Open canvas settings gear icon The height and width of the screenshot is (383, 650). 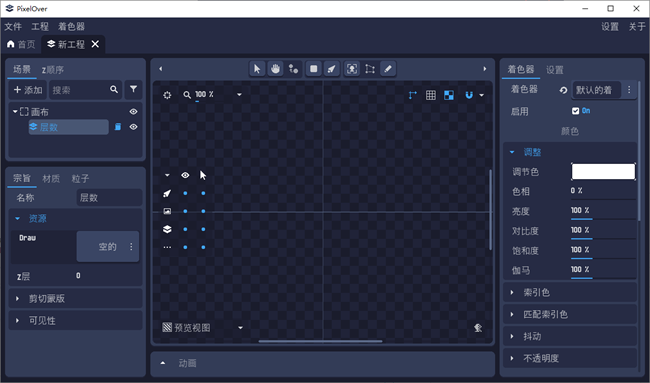point(167,95)
